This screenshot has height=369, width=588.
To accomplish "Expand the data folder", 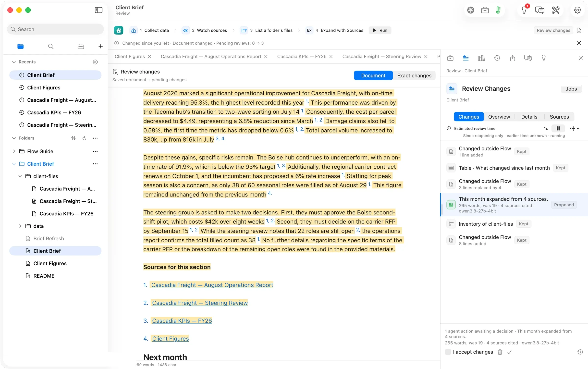I will point(20,226).
